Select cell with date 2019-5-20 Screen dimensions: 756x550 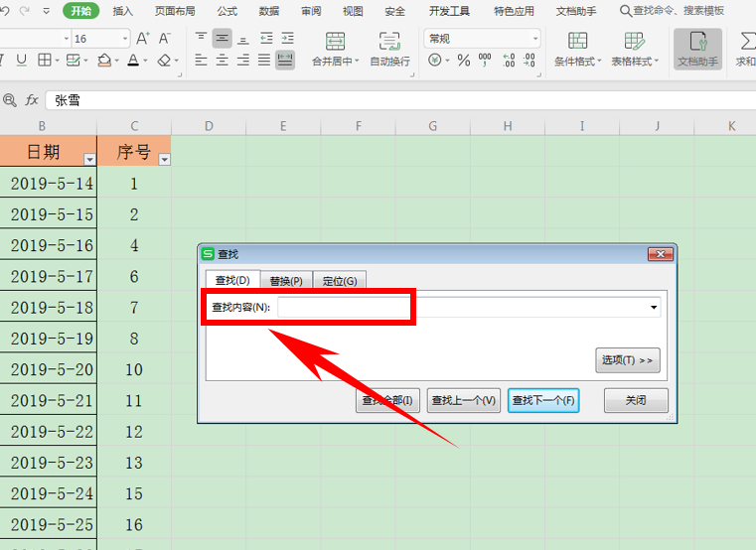click(x=49, y=369)
